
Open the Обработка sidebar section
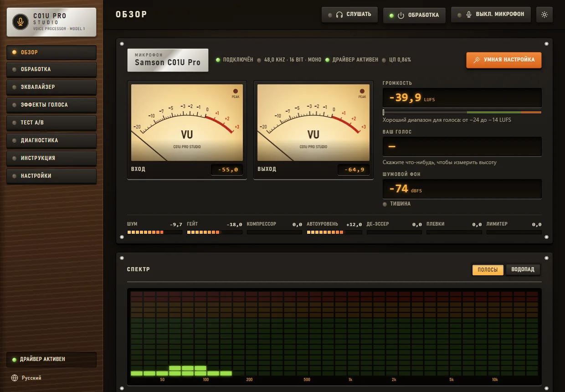51,69
